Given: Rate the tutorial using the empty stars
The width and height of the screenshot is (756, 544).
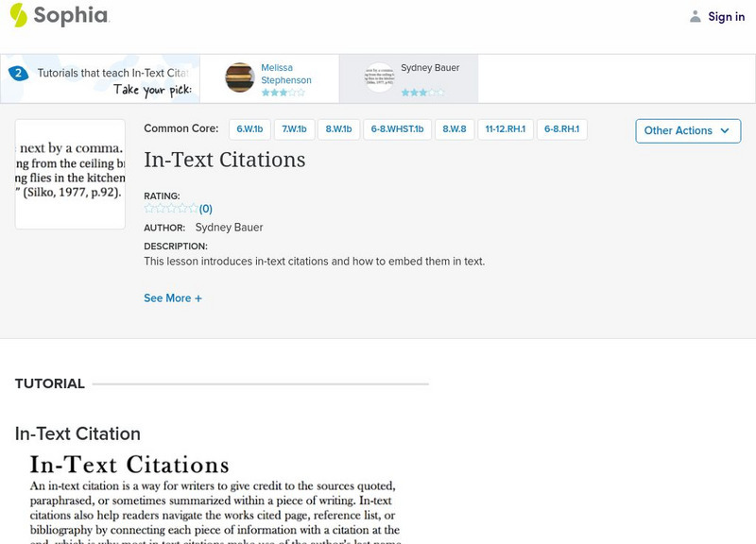Looking at the screenshot, I should (x=171, y=209).
